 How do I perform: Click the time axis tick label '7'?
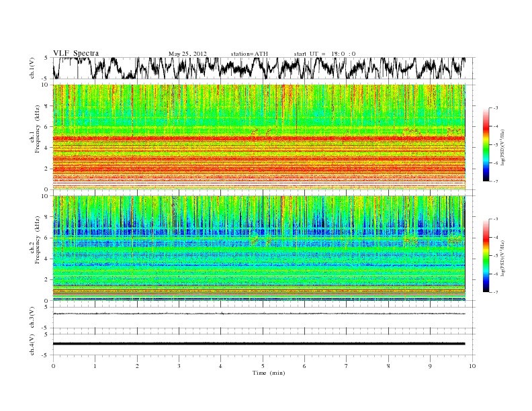[347, 366]
